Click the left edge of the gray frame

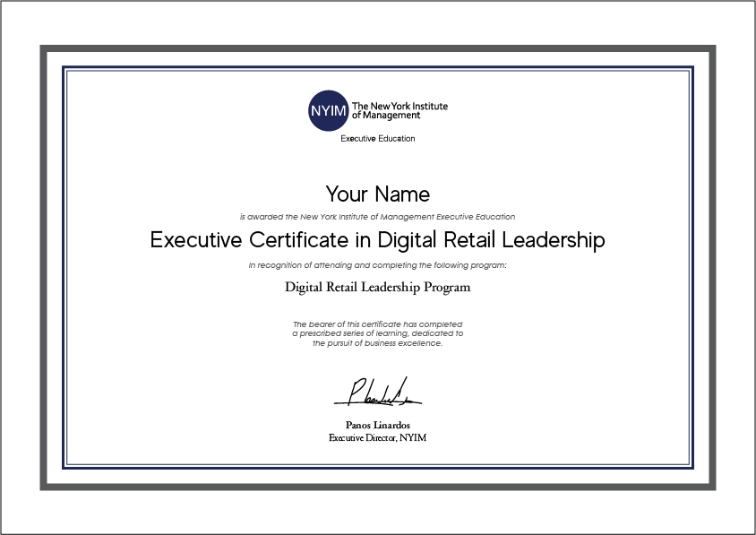point(45,267)
